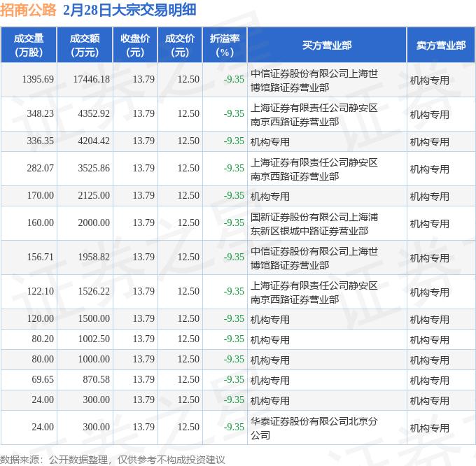Click deal price 12.50 in the 4352.92 row
The image size is (476, 466).
click(x=188, y=114)
